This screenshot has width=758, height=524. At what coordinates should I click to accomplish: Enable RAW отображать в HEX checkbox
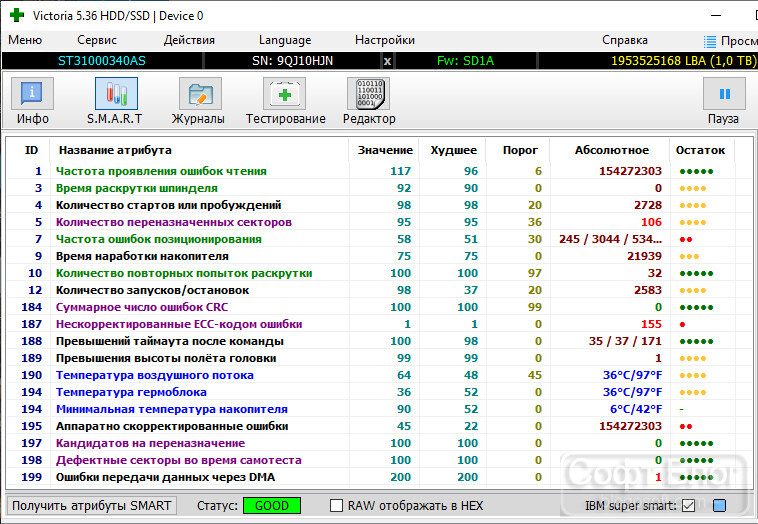(x=336, y=506)
